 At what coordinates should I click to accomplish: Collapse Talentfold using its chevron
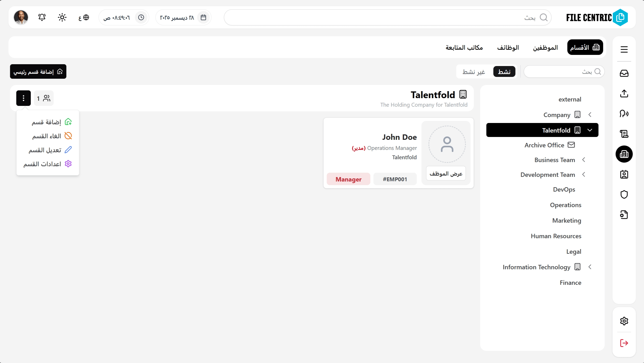coord(590,130)
